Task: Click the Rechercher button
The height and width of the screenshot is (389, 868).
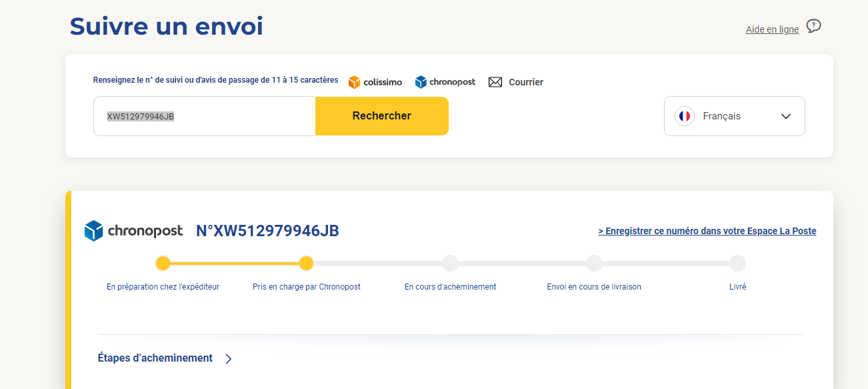Action: [x=382, y=116]
